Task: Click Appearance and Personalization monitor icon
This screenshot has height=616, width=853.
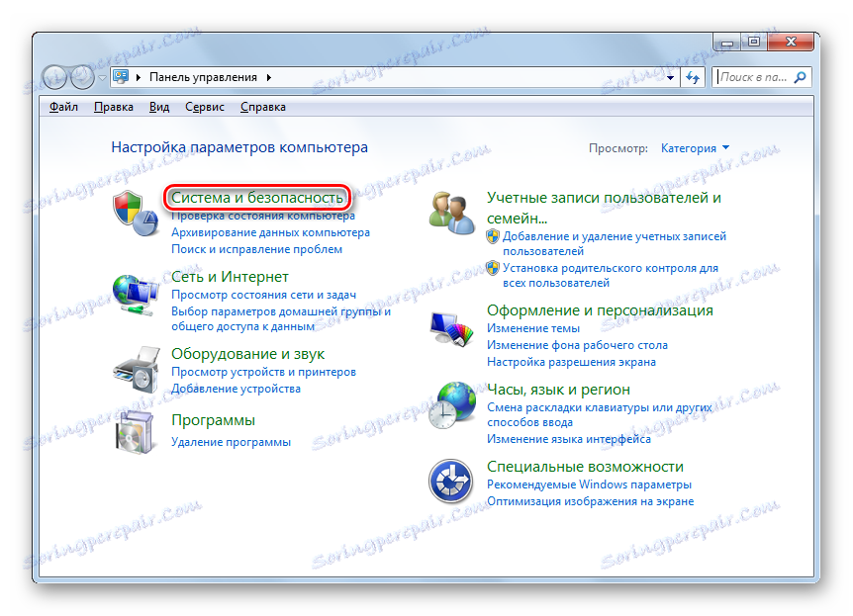Action: click(451, 329)
